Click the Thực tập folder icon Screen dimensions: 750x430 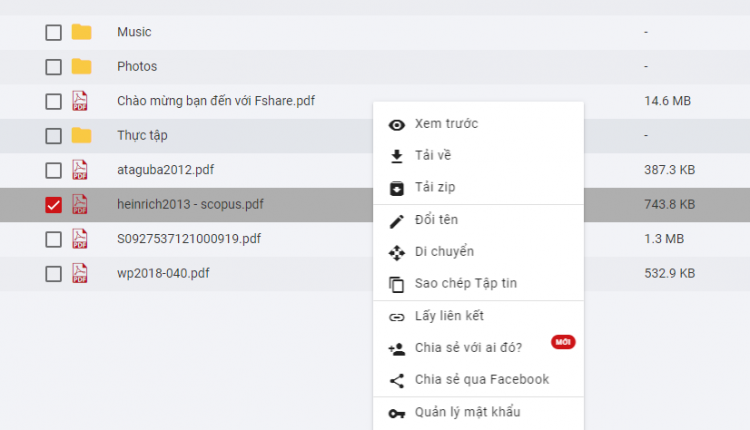(x=81, y=135)
